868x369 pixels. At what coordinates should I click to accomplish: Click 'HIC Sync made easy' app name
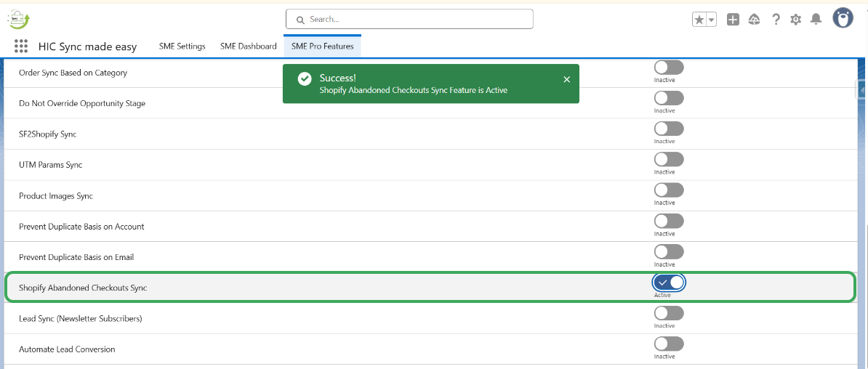pyautogui.click(x=87, y=47)
